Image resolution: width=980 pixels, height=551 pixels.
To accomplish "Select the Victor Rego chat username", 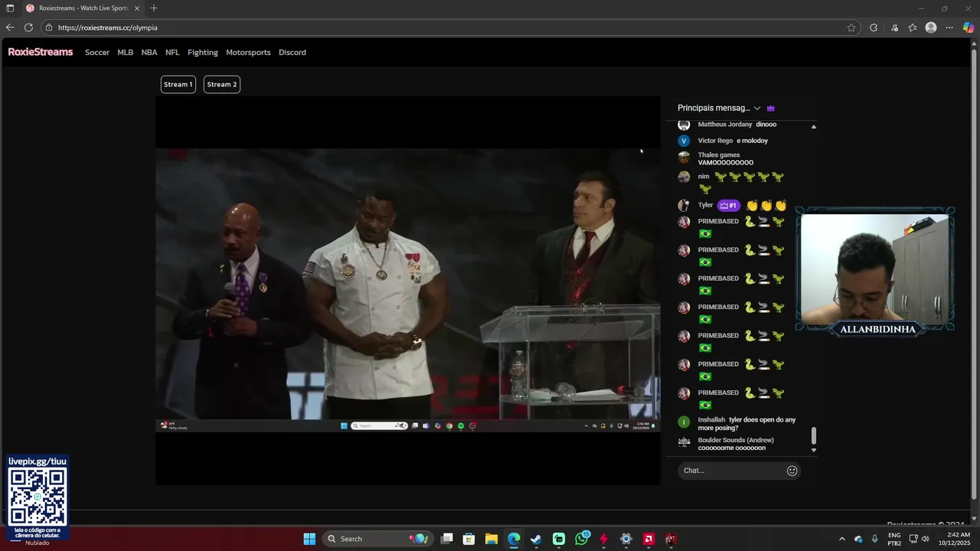I will click(x=715, y=141).
